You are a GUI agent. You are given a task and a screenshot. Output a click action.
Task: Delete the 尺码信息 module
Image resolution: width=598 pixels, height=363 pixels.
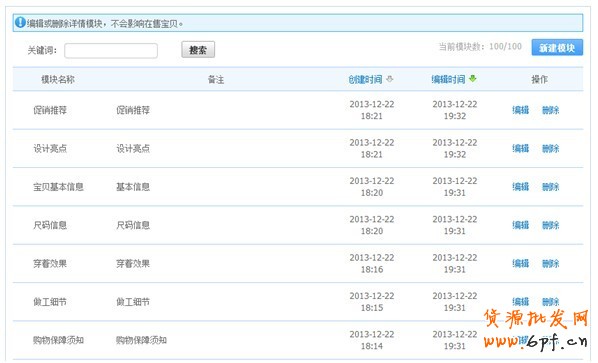[x=551, y=225]
